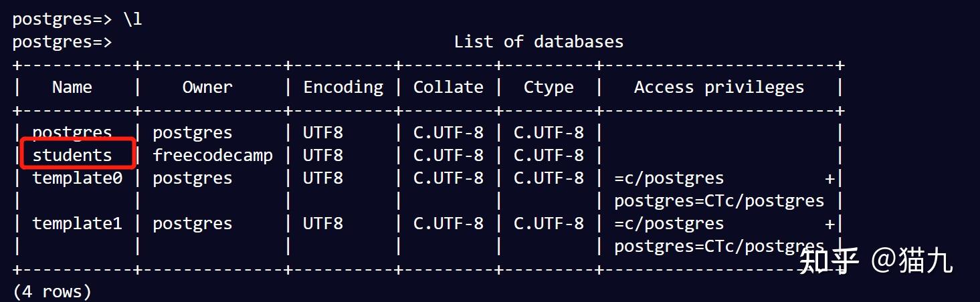Click the template1 database name
This screenshot has height=302, width=980.
(78, 224)
